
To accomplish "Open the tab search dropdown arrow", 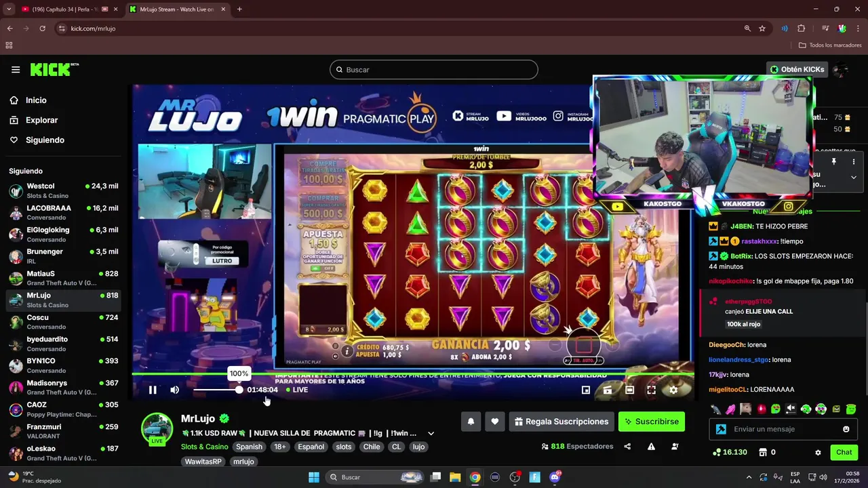I will coord(9,9).
